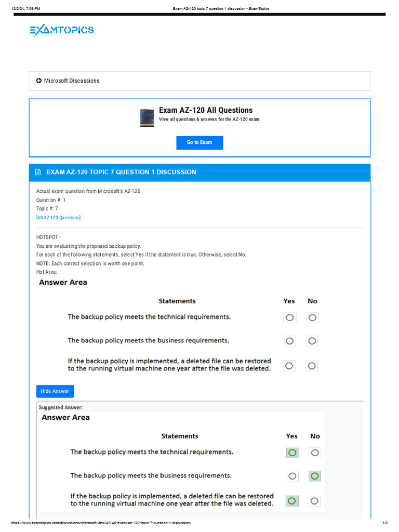399x532 pixels.
Task: Select Yes for deleted file restore in the question area
Action: tap(289, 366)
